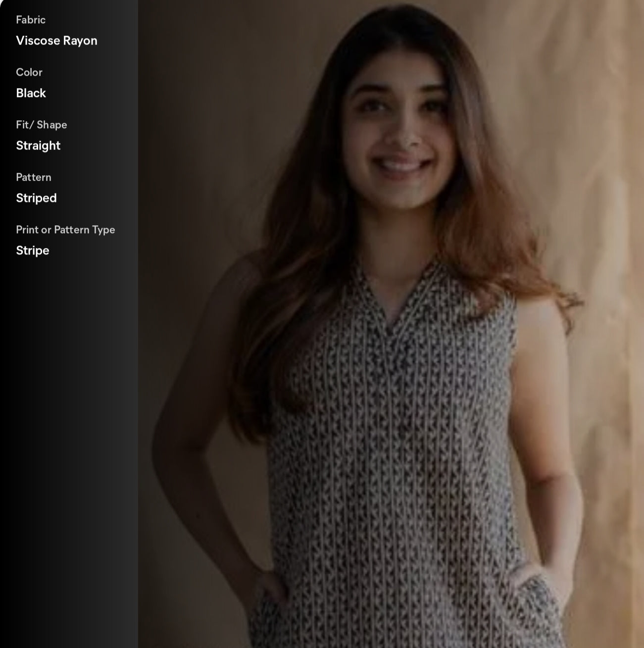
Task: Open the product photo of the model
Action: (x=391, y=324)
